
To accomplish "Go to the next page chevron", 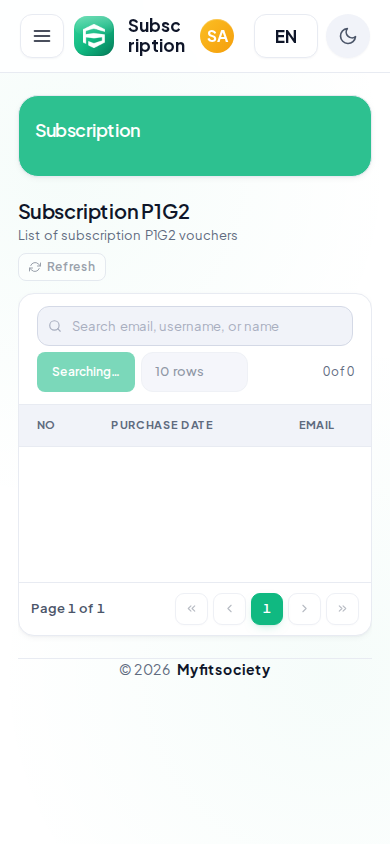I will [304, 609].
